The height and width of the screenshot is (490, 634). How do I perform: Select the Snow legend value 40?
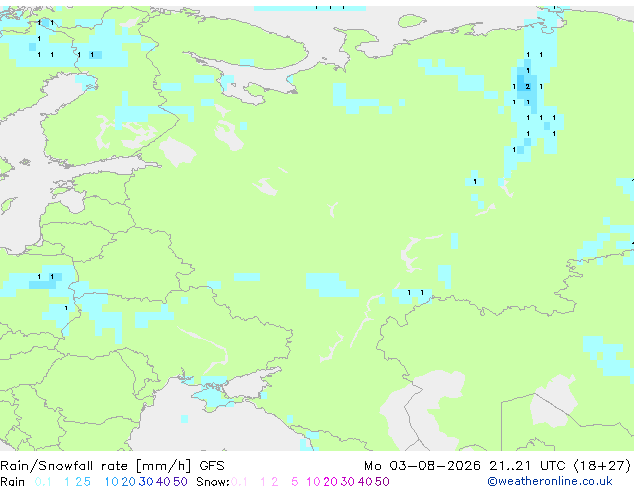pos(365,482)
